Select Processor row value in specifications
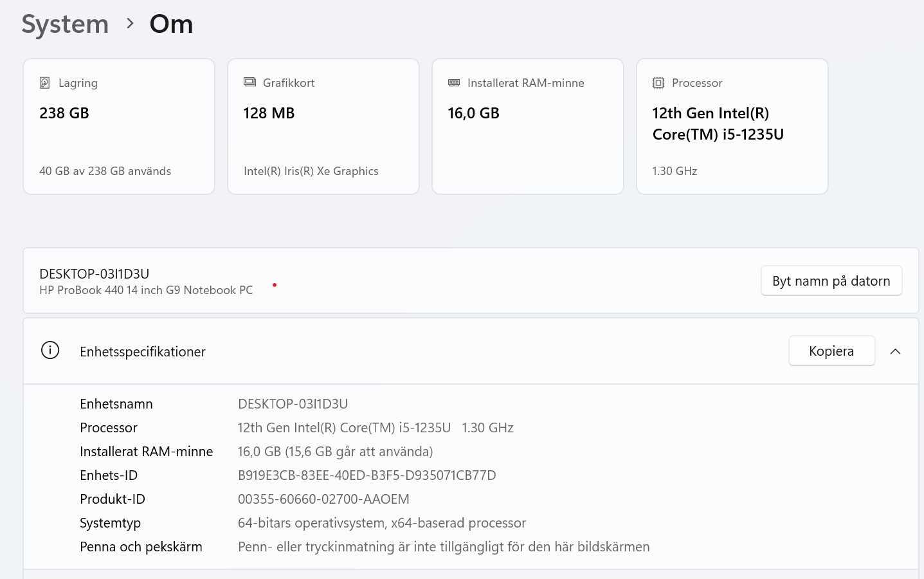 pos(376,428)
